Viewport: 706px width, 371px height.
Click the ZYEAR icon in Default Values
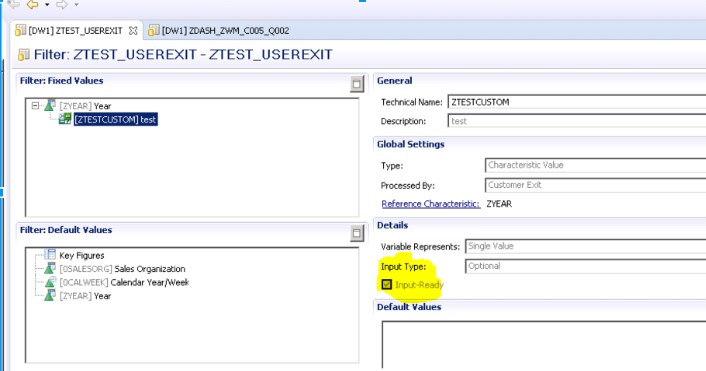coord(50,295)
